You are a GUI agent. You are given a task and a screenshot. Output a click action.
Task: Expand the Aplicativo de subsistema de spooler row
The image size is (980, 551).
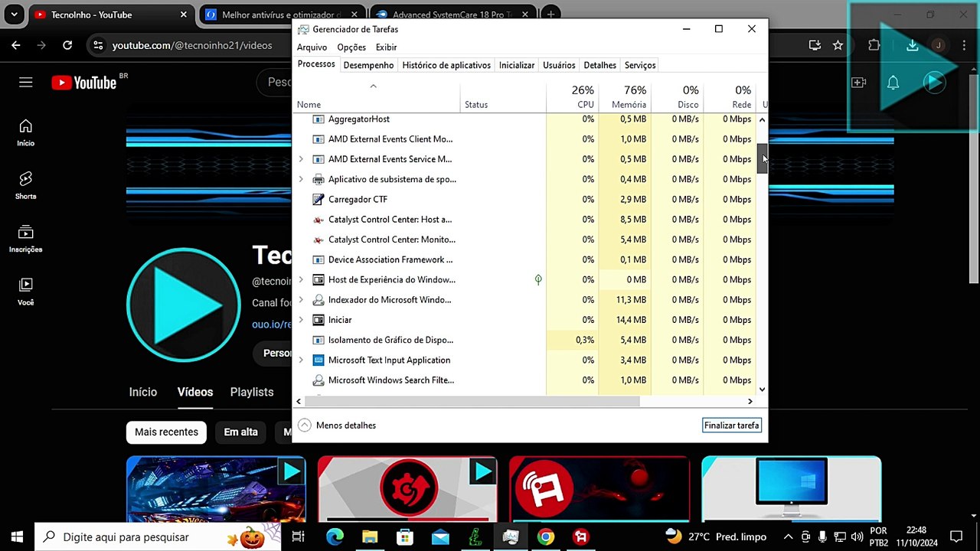(x=301, y=179)
